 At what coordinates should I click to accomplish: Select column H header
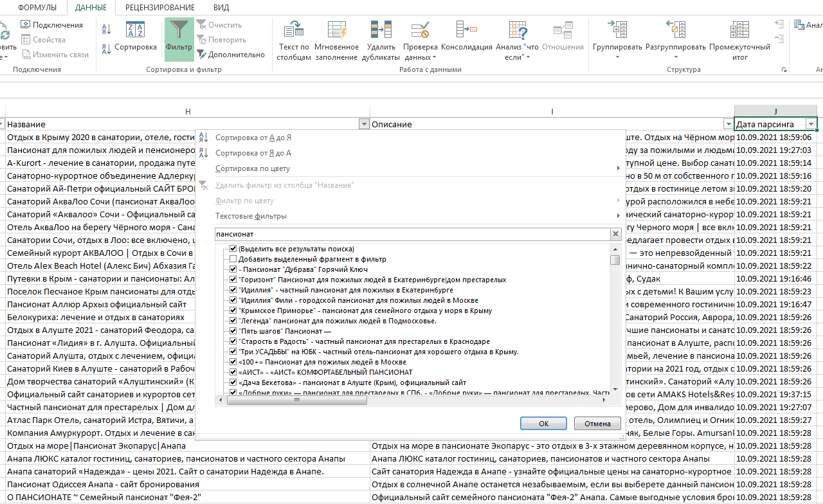point(188,111)
